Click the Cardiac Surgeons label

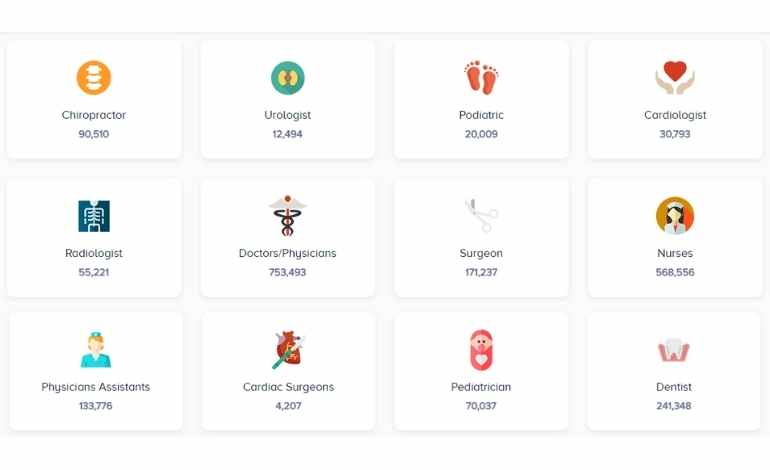coord(288,387)
